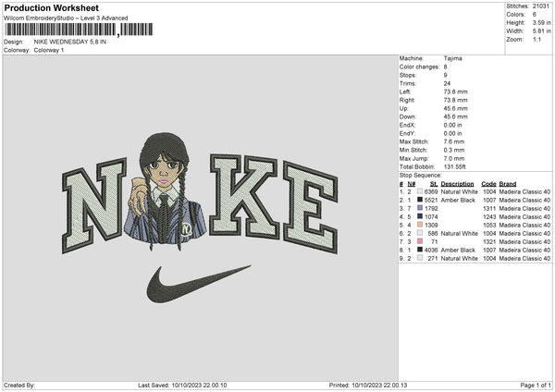Click the letter 'K' in the design preview
This screenshot has height=392, width=555.
coord(244,197)
